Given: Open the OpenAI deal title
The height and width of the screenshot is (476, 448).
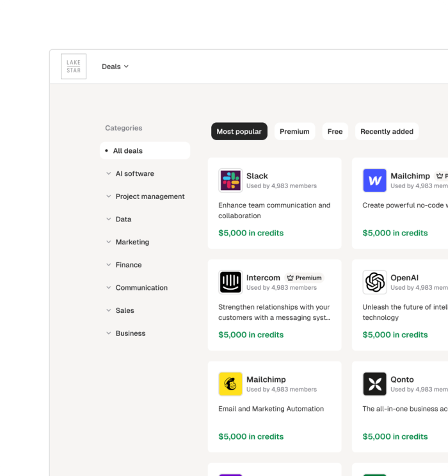Looking at the screenshot, I should (404, 278).
